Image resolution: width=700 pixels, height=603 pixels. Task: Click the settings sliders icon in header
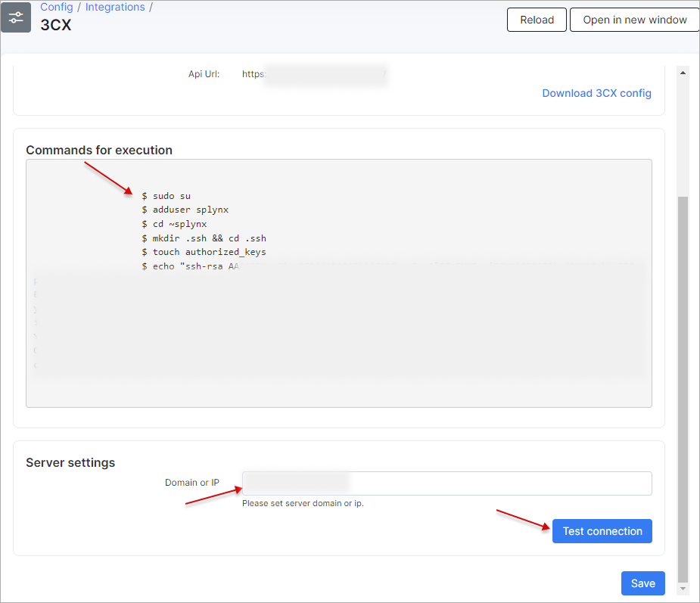(16, 17)
